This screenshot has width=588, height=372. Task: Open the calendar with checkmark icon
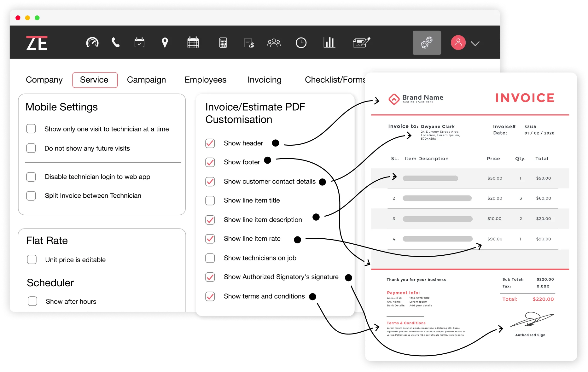[x=139, y=42]
